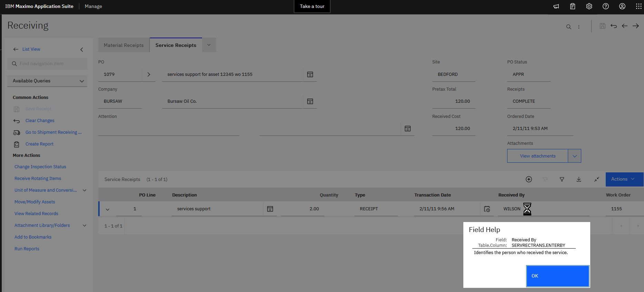644x292 pixels.
Task: Open the app switcher grid icon
Action: click(638, 6)
